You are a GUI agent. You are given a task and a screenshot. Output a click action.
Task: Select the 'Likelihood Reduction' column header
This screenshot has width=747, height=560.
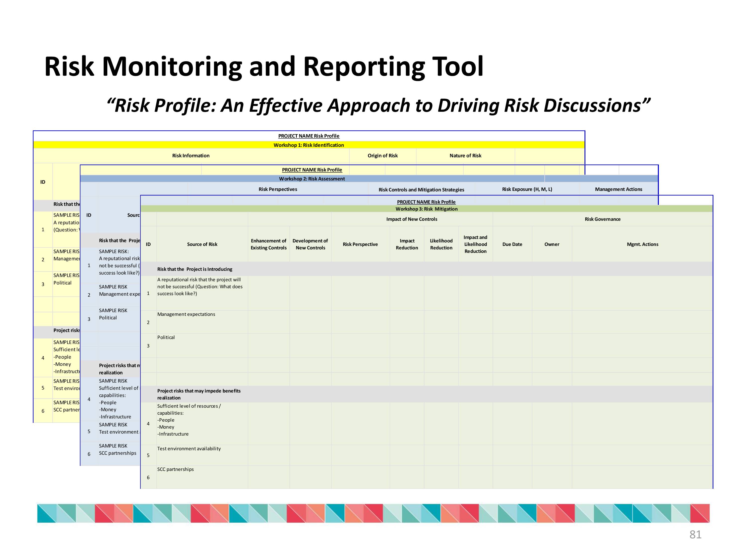tap(441, 244)
